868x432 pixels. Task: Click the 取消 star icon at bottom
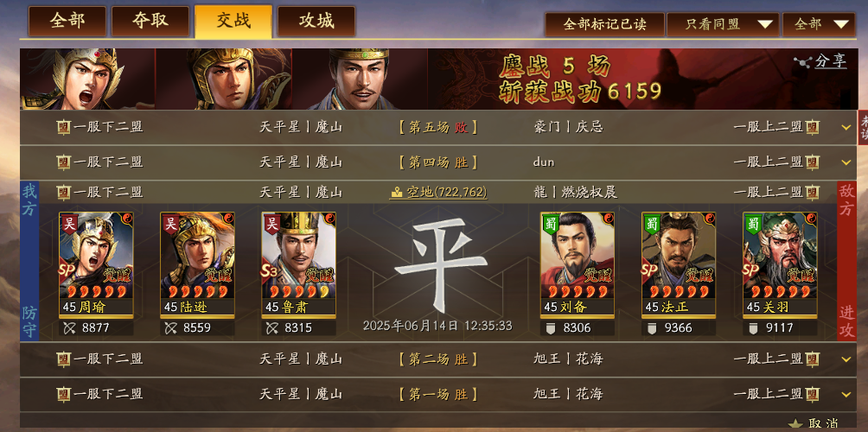pyautogui.click(x=795, y=423)
